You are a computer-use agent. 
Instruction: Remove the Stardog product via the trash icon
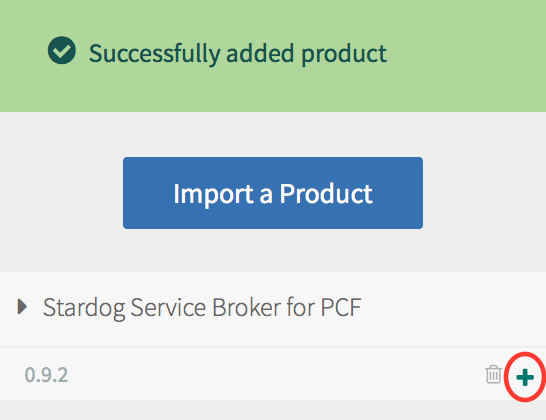pyautogui.click(x=493, y=374)
